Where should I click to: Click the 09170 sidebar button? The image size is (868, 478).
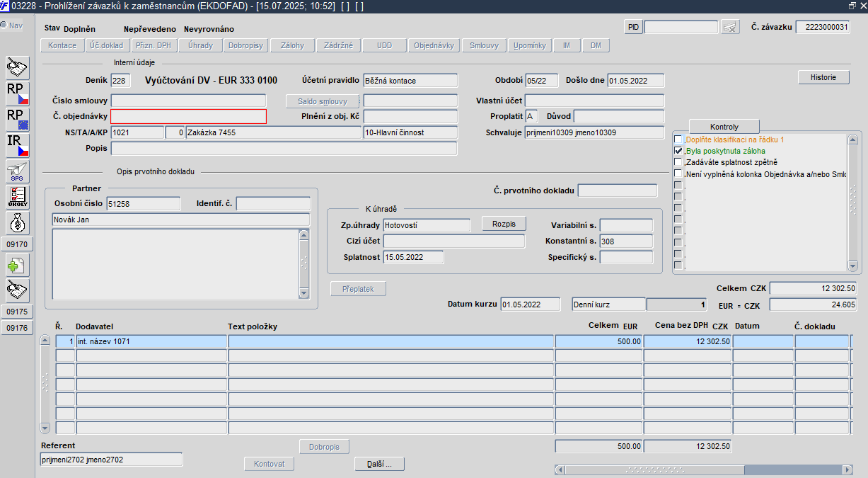[18, 244]
